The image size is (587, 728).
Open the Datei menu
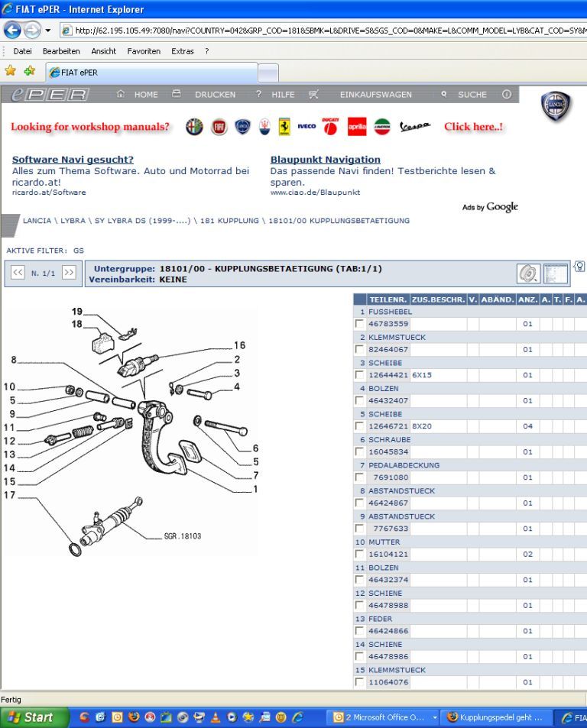(x=23, y=51)
